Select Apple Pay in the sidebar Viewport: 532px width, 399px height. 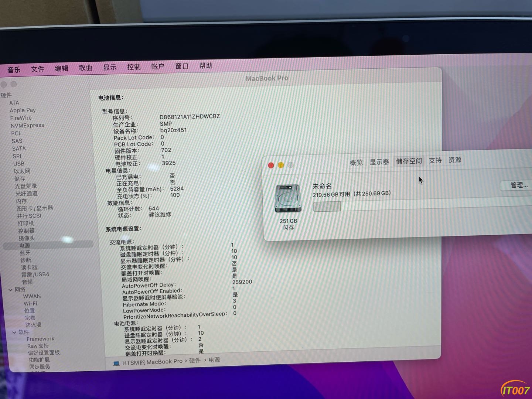[23, 110]
